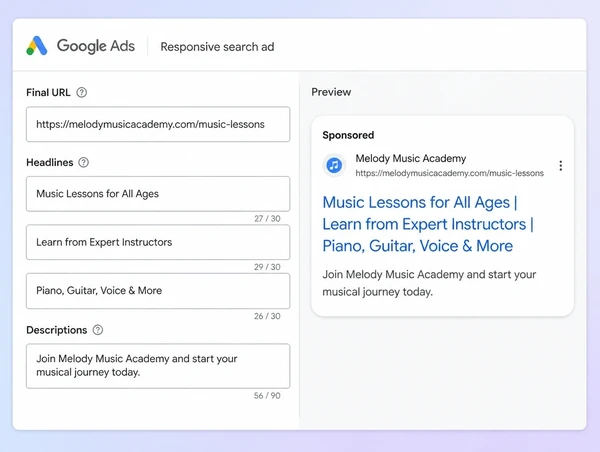The height and width of the screenshot is (452, 600).
Task: Open help icon next to Descriptions
Action: point(98,330)
